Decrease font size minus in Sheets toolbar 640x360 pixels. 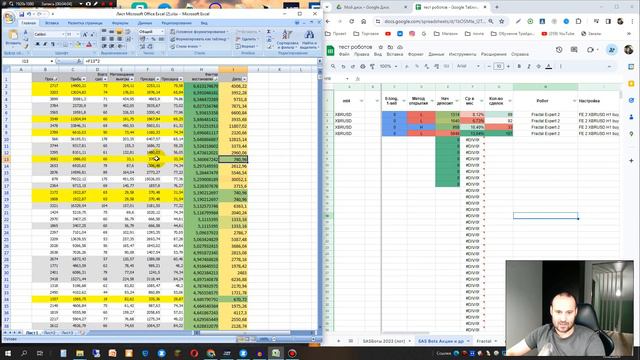tap(489, 66)
